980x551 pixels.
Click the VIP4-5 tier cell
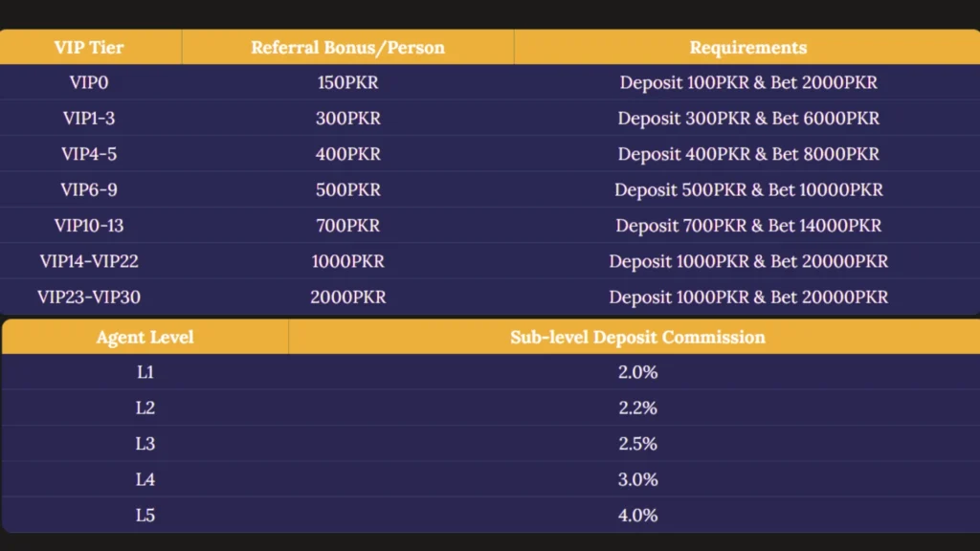(x=89, y=154)
